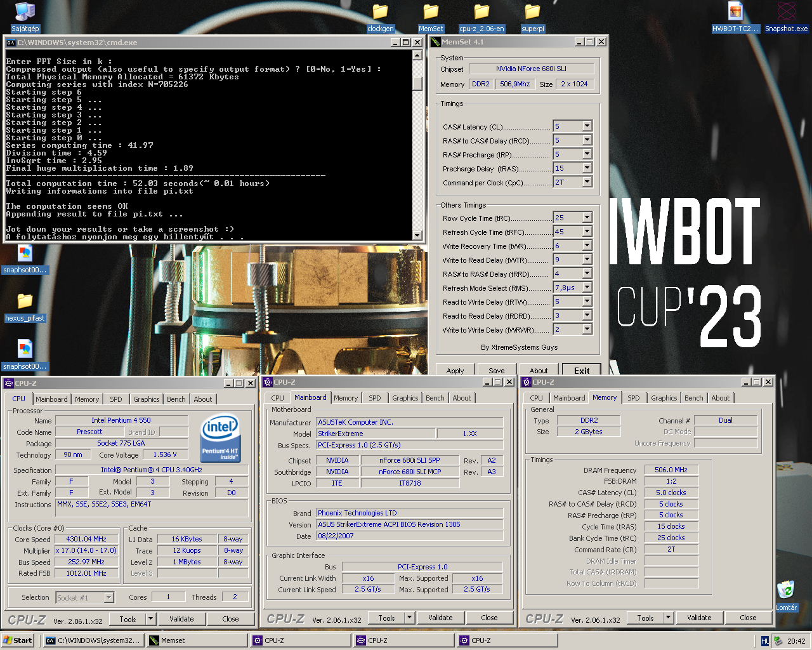Screen dimensions: 812x650
Task: Open CPU tab in right CPU-Z window
Action: [x=537, y=398]
